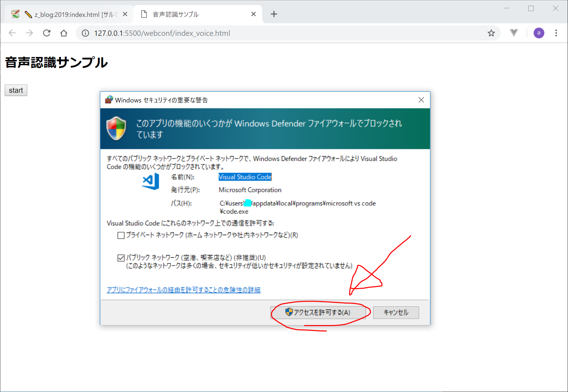Click the Visual Studio Code logo icon

pyautogui.click(x=151, y=182)
